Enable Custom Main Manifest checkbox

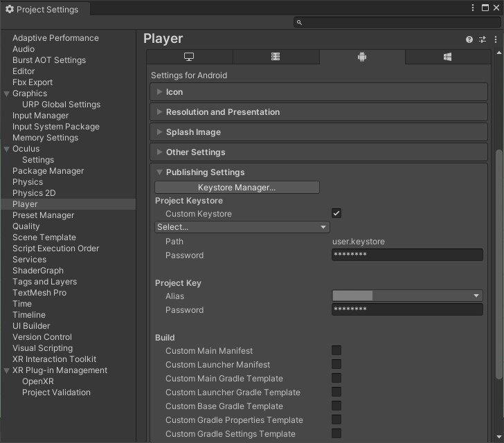click(336, 351)
